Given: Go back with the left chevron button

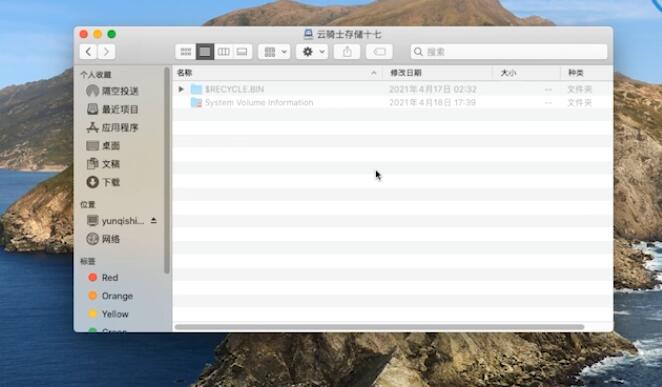Looking at the screenshot, I should [88, 51].
